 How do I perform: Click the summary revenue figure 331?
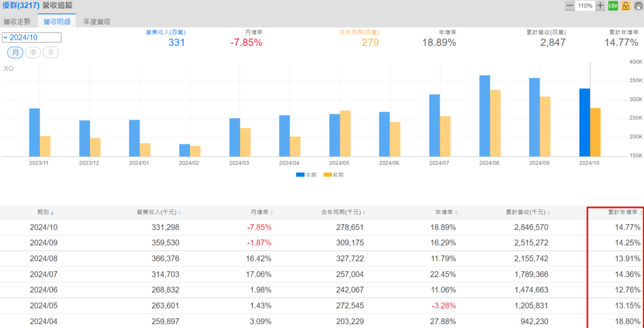click(177, 42)
